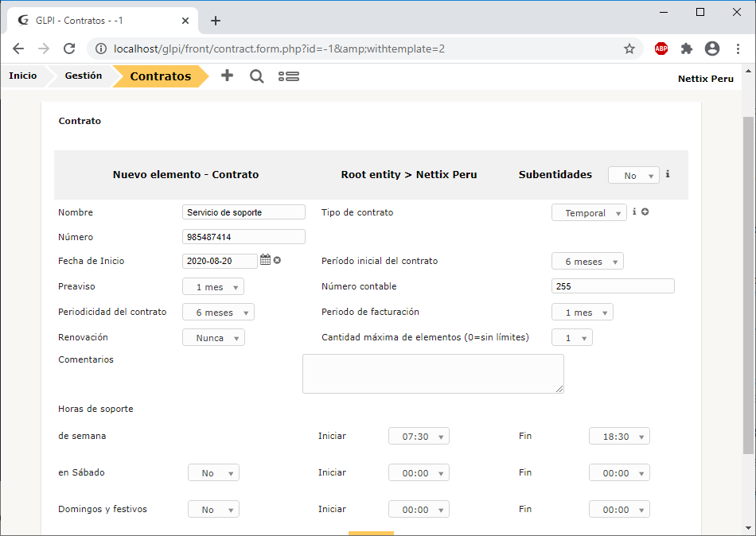
Task: Open the search magnifier icon in breadcrumb bar
Action: pos(257,76)
